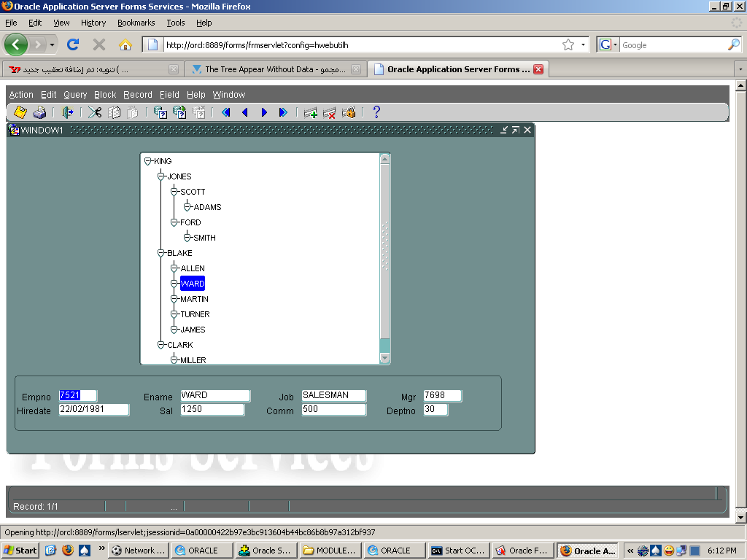This screenshot has height=560, width=747.
Task: Click the Save icon in Forms toolbar
Action: pos(20,112)
